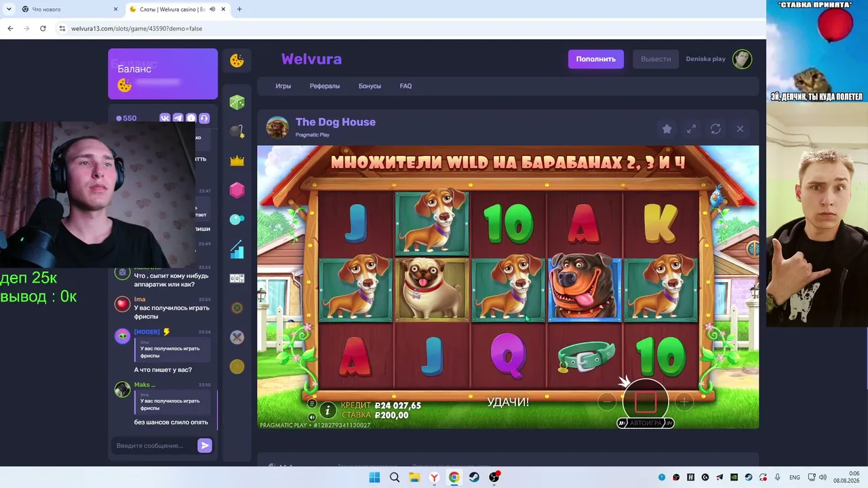This screenshot has width=868, height=488.
Task: Click the MODER message 'А что пишет у вас?'
Action: (163, 369)
